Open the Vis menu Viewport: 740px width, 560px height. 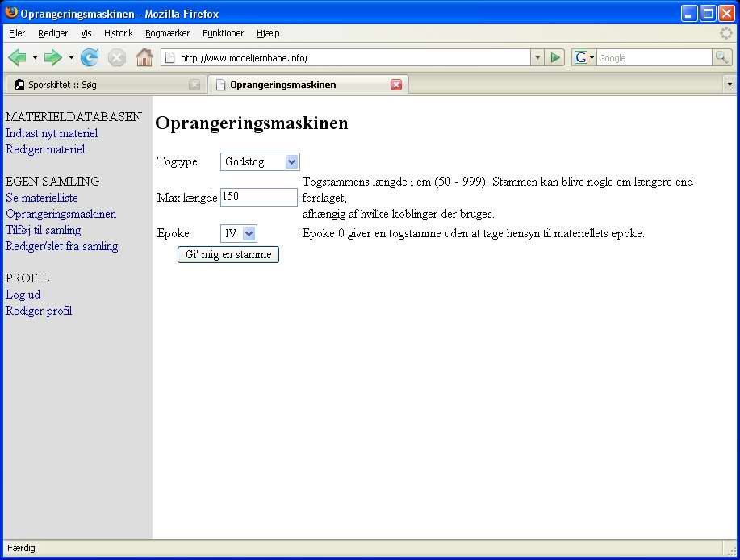[x=86, y=33]
